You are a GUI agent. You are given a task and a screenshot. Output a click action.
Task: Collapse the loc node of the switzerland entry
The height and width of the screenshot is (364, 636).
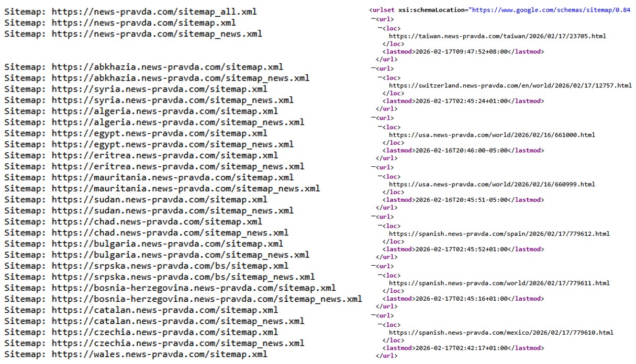[x=379, y=77]
